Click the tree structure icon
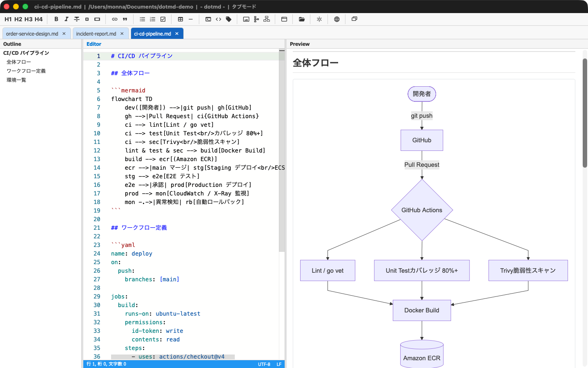 [x=256, y=19]
